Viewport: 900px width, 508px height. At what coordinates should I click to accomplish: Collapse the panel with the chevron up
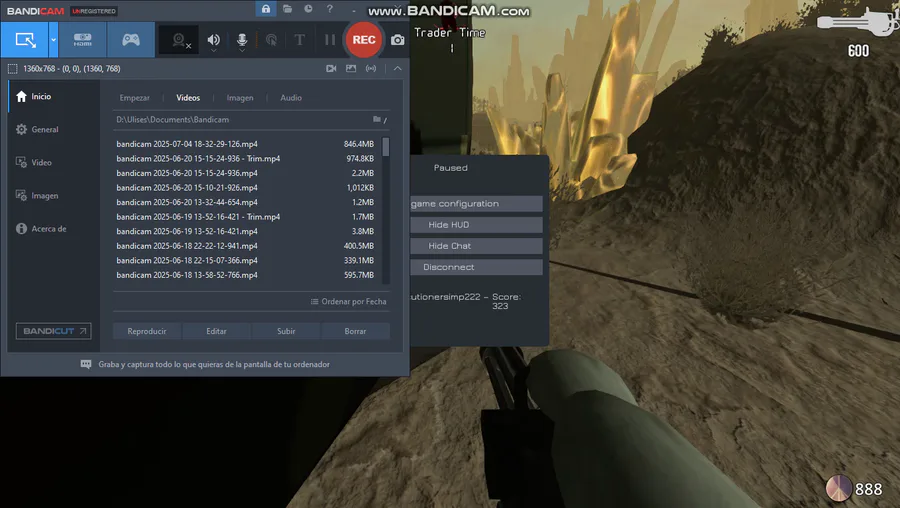[x=397, y=68]
